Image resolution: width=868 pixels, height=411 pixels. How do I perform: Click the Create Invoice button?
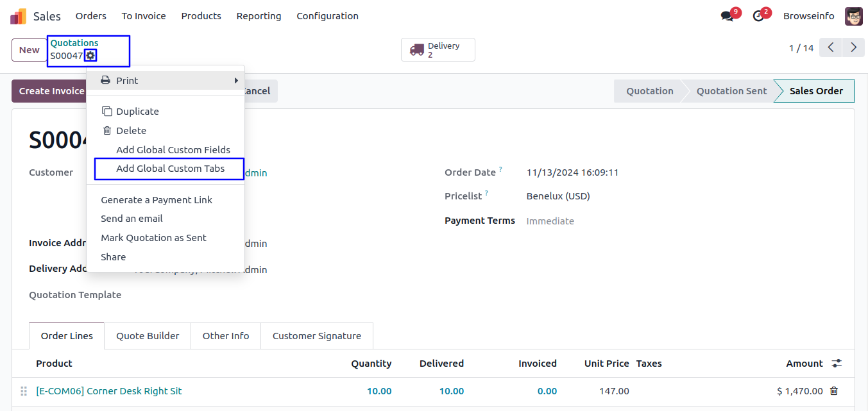[51, 91]
